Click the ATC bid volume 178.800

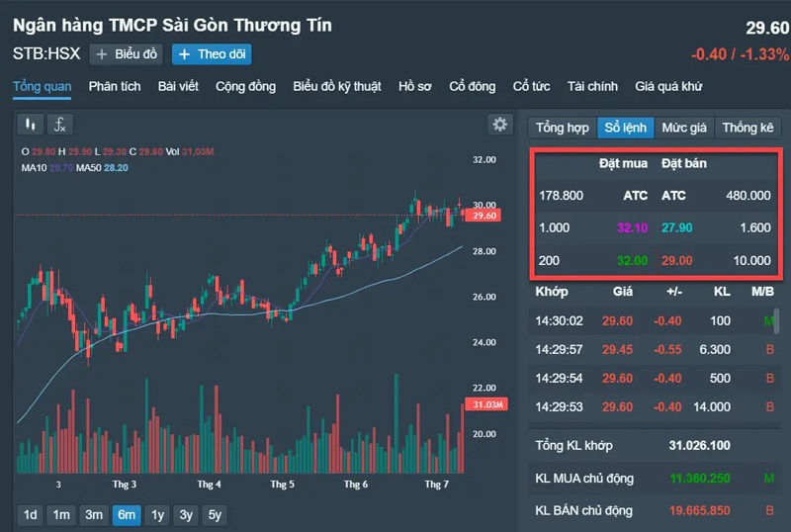(561, 196)
